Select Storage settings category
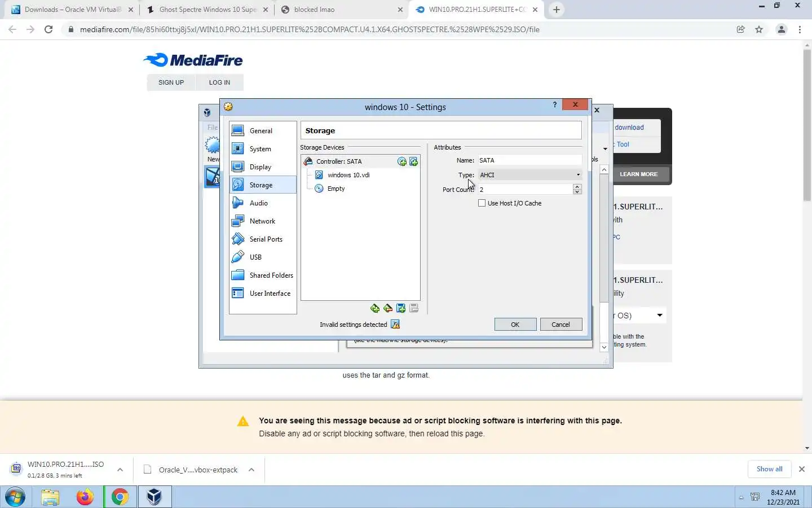 263,185
